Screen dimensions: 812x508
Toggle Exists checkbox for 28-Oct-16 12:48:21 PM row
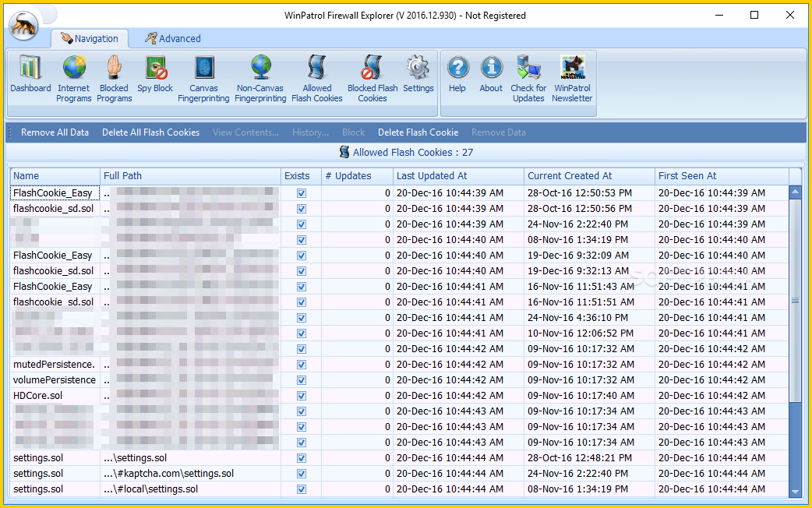302,458
